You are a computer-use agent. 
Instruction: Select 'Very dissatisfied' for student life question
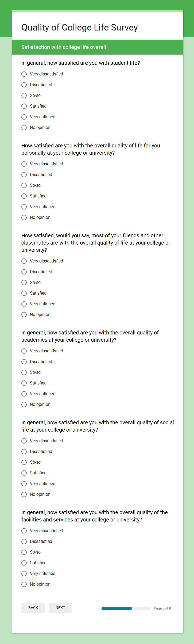[24, 74]
